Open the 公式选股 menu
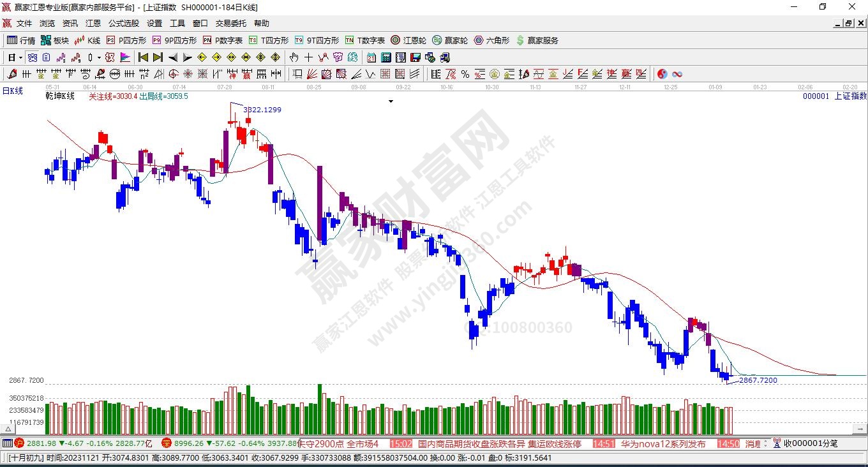Viewport: 868px width, 467px height. click(x=123, y=24)
